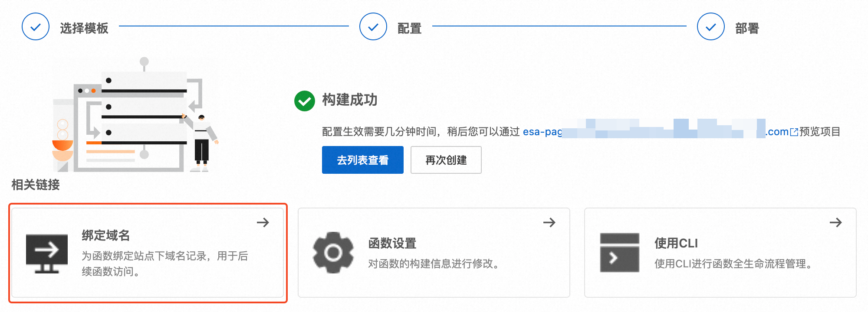Click the green 构建成功 checkmark icon
The image size is (868, 312).
coord(305,101)
